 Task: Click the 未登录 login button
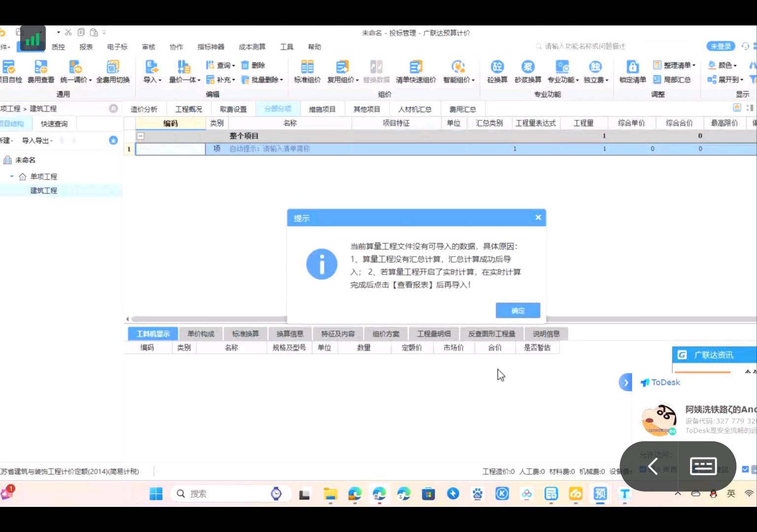[x=721, y=46]
